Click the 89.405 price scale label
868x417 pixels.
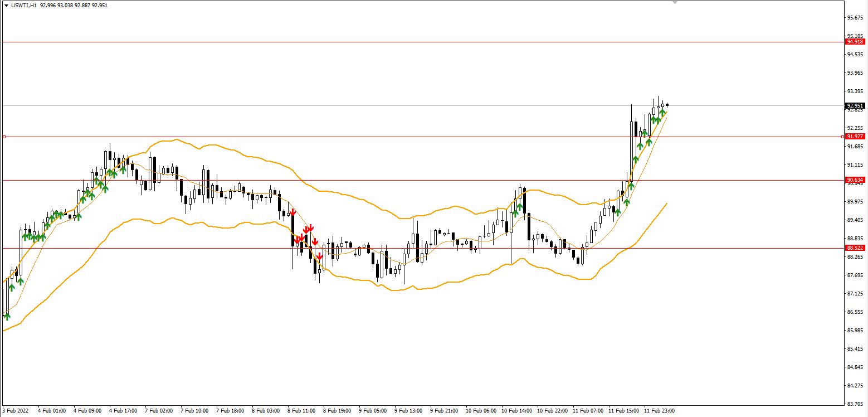[x=855, y=220]
